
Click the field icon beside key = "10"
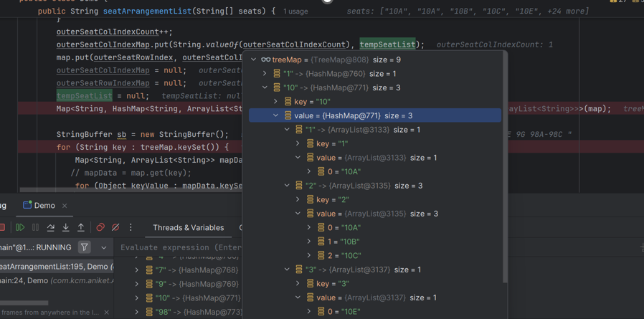[x=288, y=102]
